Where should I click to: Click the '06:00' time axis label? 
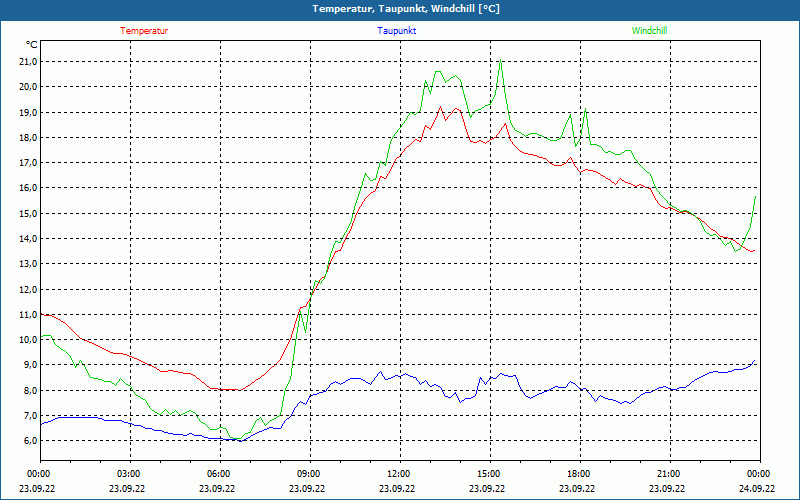click(220, 474)
